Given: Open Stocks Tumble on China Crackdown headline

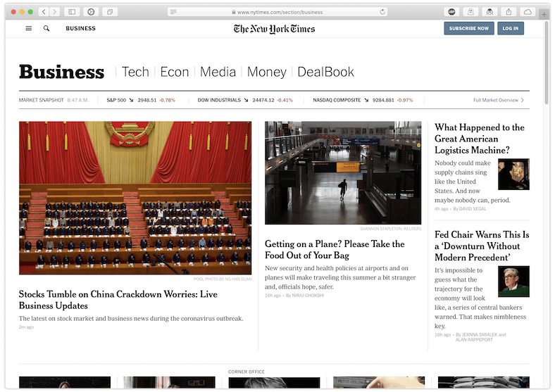Looking at the screenshot, I should tap(118, 300).
